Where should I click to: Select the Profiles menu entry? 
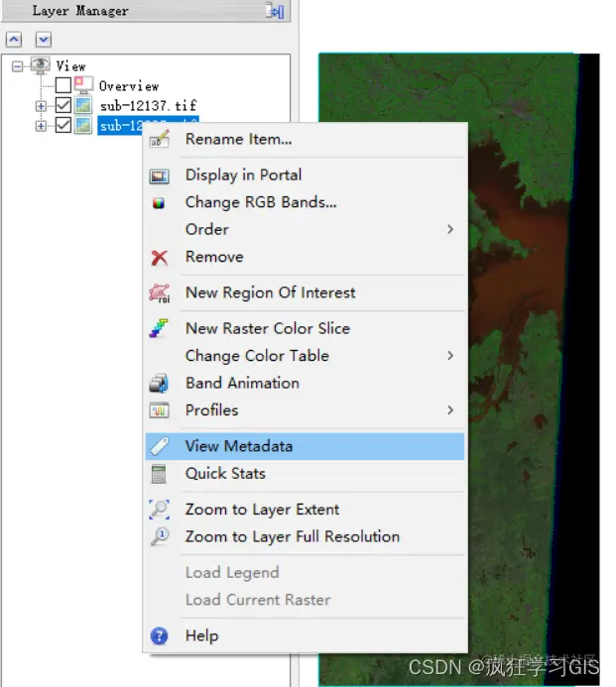305,410
